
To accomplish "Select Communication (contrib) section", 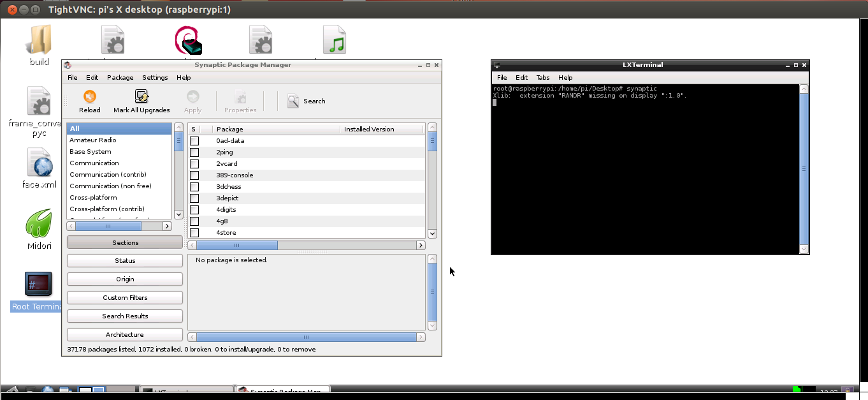I will [119, 174].
